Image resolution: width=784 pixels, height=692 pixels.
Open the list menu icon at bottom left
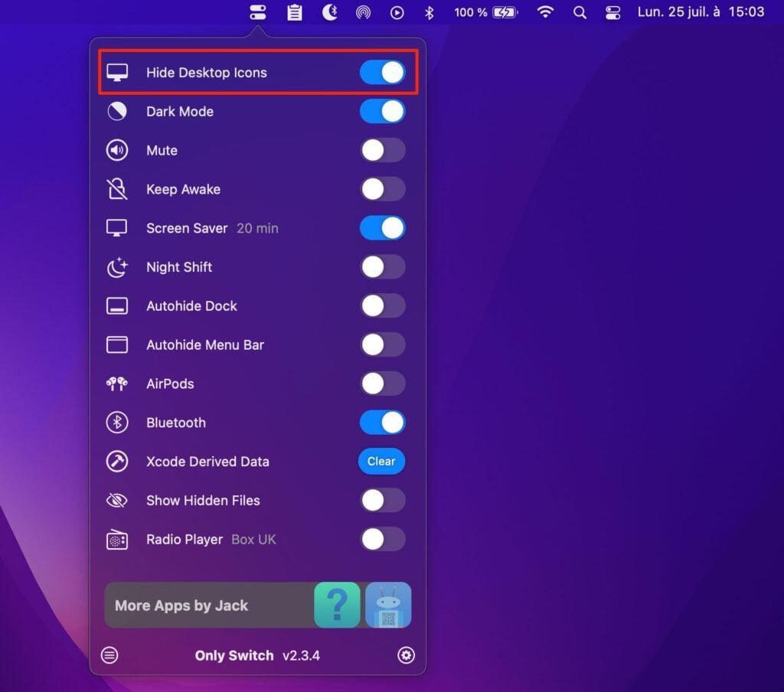[x=109, y=655]
